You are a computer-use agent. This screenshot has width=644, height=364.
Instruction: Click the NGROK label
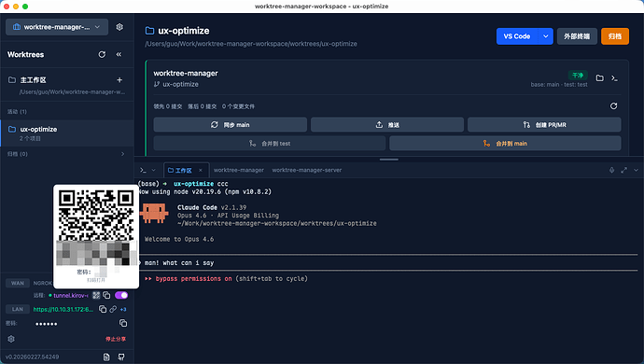coord(42,283)
